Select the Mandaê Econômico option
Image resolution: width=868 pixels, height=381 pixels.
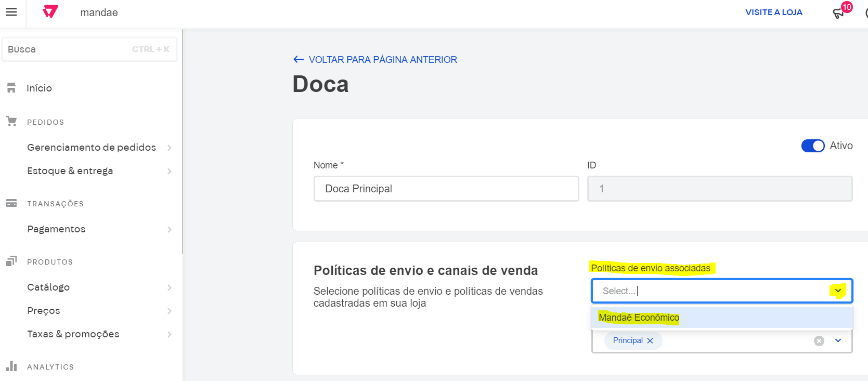[639, 318]
